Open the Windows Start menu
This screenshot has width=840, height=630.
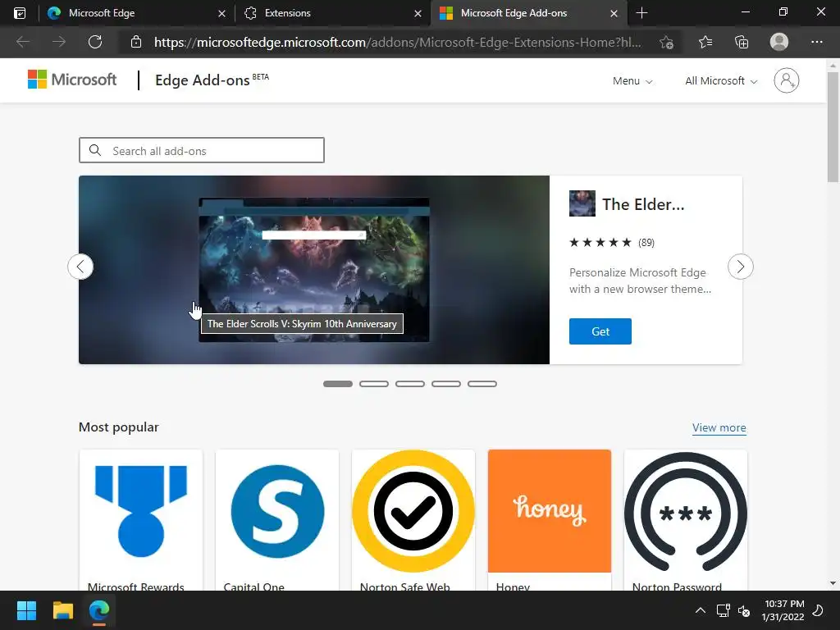coord(26,610)
